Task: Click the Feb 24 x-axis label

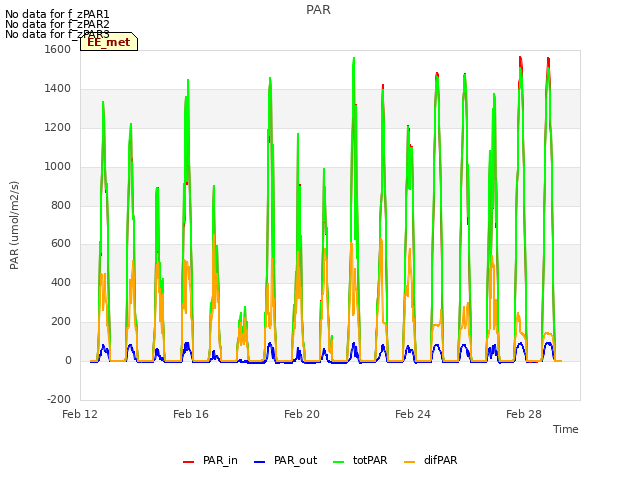Action: tap(413, 414)
